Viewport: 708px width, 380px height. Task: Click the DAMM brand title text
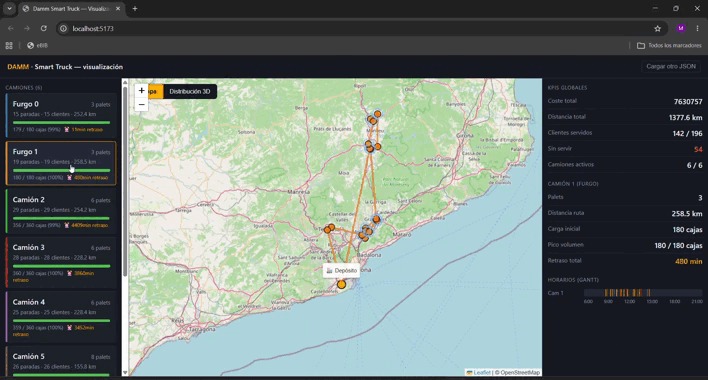18,67
